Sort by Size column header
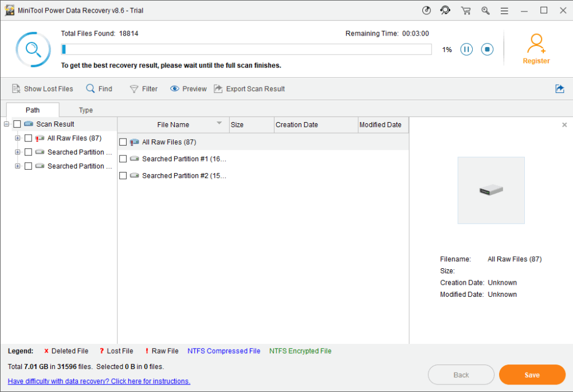Viewport: 573px width, 392px height. pyautogui.click(x=252, y=124)
